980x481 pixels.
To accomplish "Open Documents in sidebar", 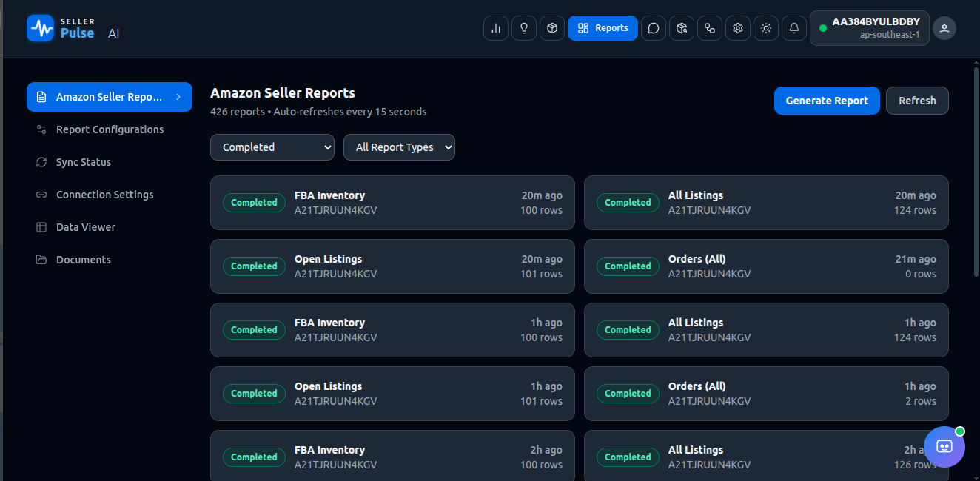I will tap(110, 260).
